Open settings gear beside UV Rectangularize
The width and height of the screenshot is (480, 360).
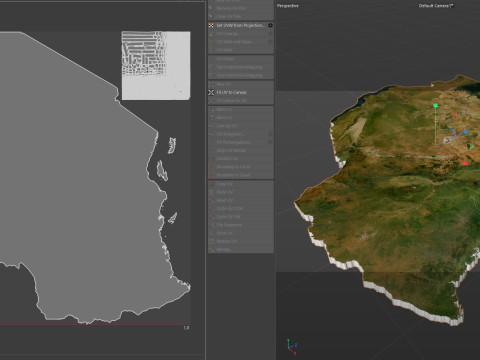coord(270,142)
